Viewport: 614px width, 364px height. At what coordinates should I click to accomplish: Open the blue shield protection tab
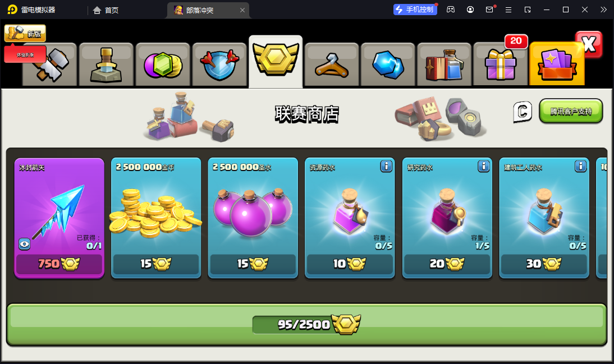pos(219,64)
